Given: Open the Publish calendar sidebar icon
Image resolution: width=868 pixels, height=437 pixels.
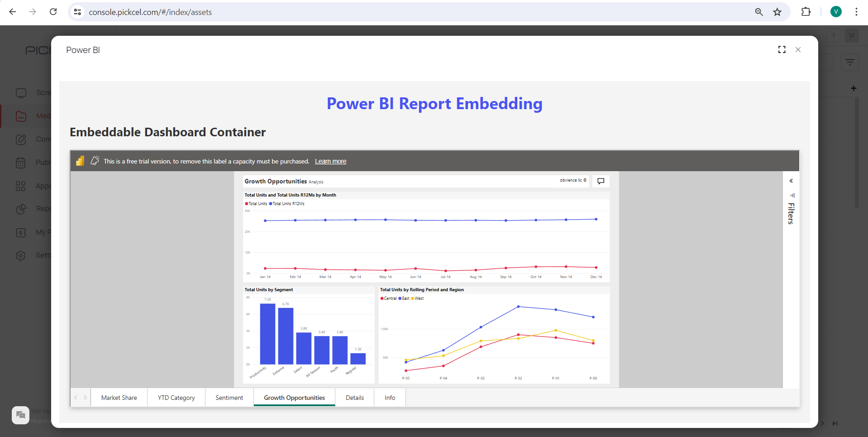Looking at the screenshot, I should [x=21, y=163].
